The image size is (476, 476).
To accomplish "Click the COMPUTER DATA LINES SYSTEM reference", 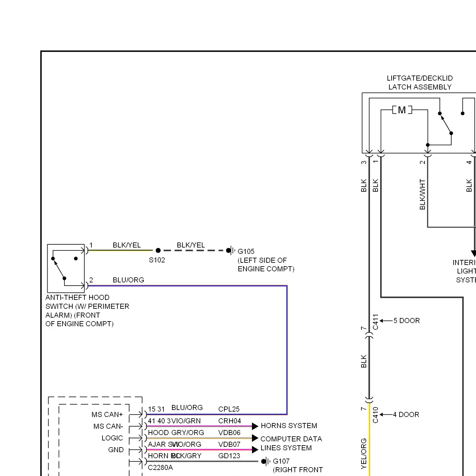I will pyautogui.click(x=291, y=443).
